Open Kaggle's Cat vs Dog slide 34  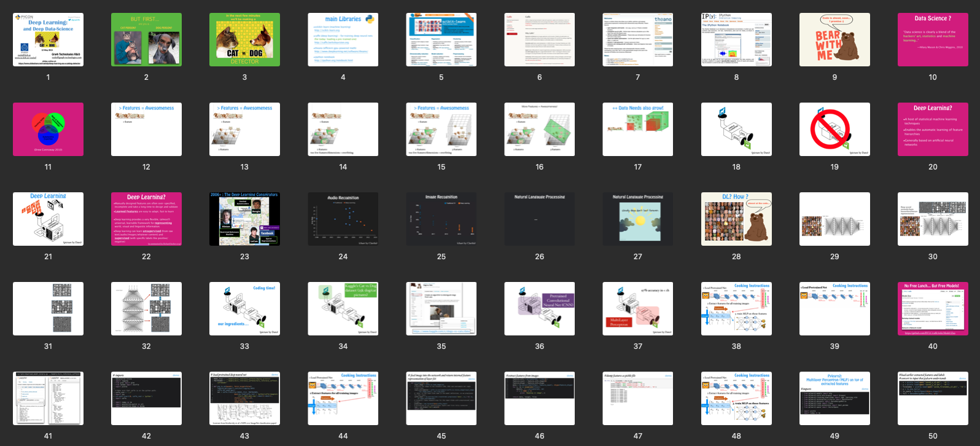tap(343, 308)
